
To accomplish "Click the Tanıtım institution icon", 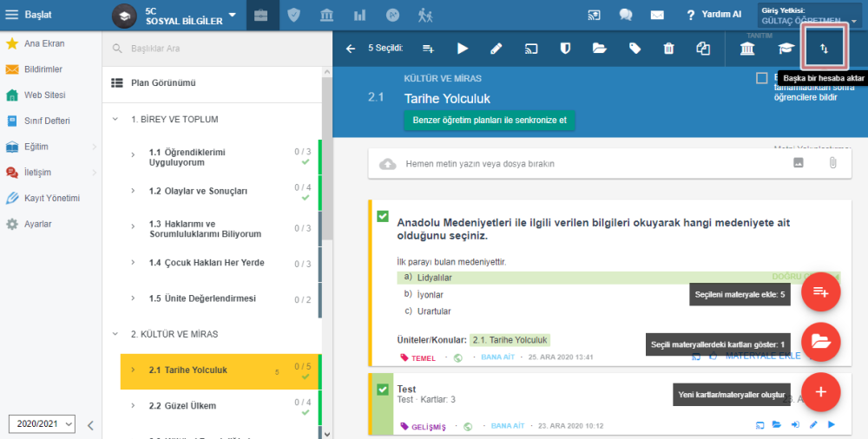I will (x=747, y=49).
